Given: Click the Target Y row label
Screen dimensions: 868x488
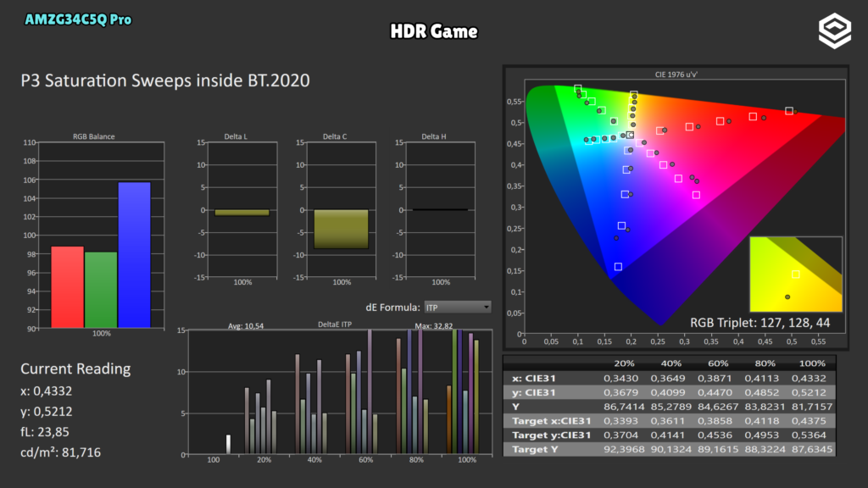Looking at the screenshot, I should (x=535, y=449).
